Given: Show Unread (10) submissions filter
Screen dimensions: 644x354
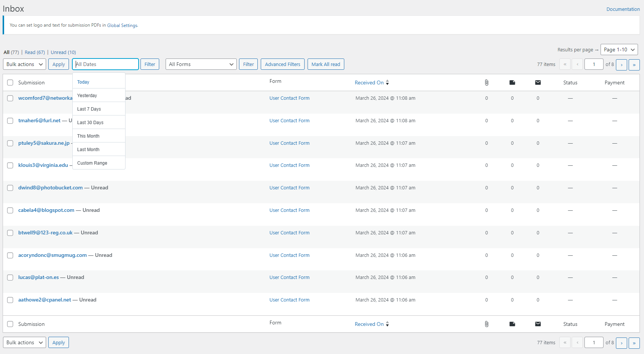Looking at the screenshot, I should point(63,52).
